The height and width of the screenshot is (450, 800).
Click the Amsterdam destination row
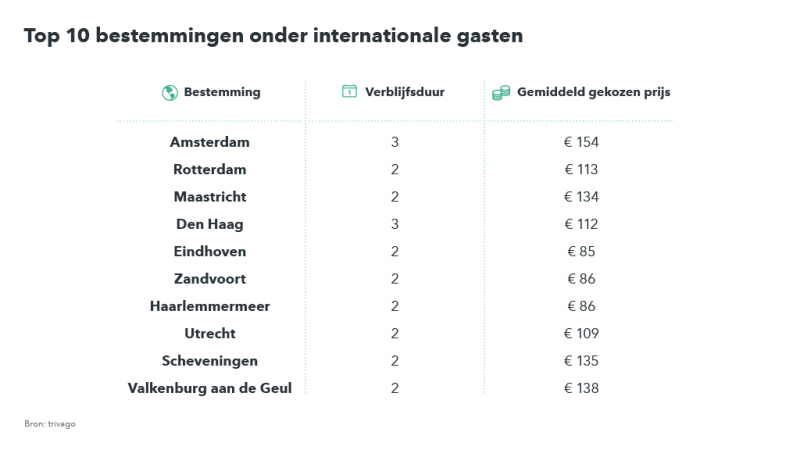[x=210, y=142]
